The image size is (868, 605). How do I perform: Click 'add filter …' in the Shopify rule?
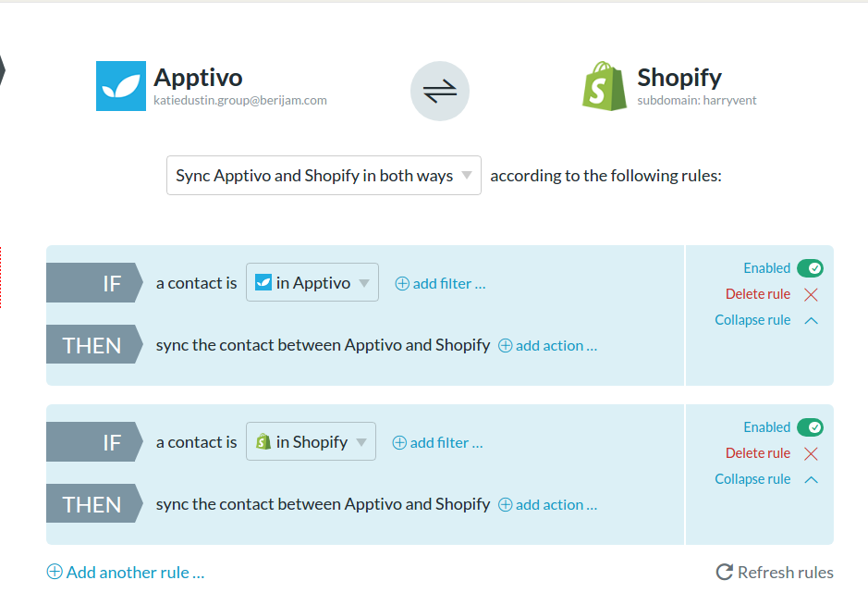point(446,443)
